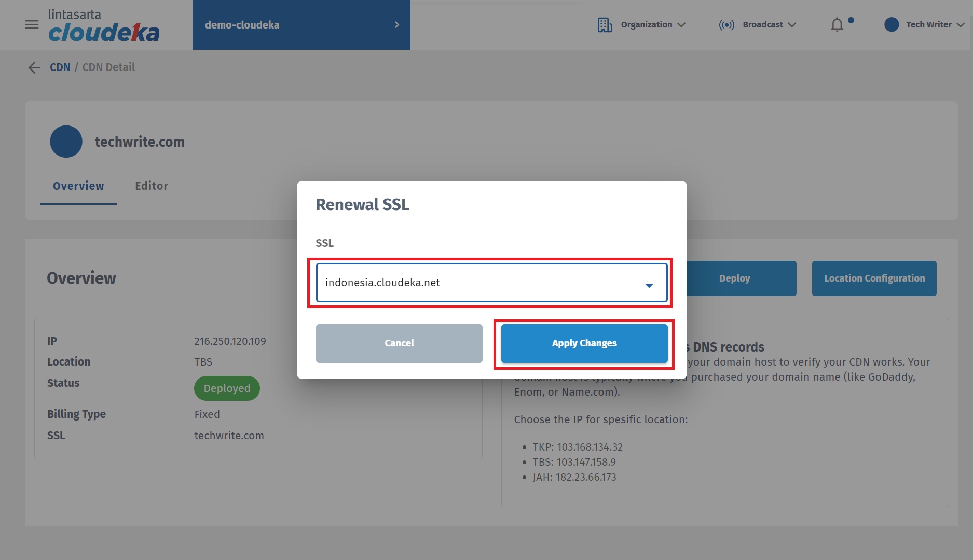973x560 pixels.
Task: Open the hamburger navigation menu
Action: 32,24
